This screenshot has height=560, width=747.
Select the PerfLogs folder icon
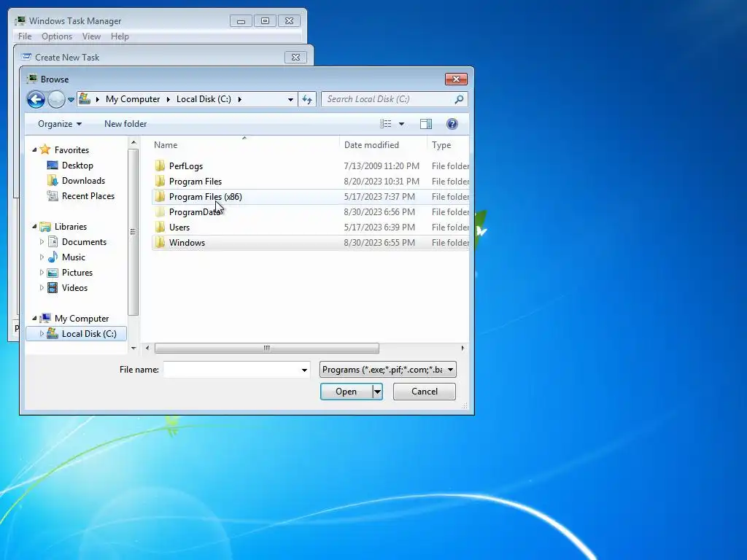tap(160, 166)
